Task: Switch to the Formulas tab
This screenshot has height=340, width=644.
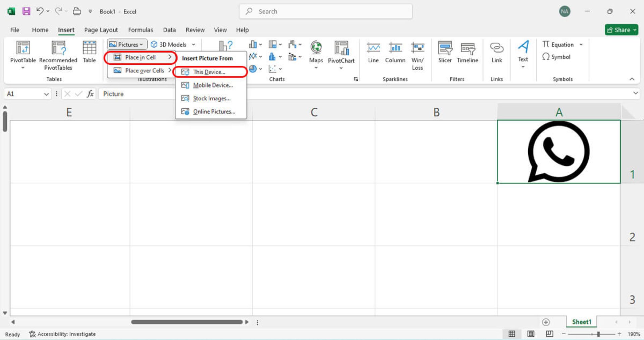Action: pyautogui.click(x=141, y=30)
